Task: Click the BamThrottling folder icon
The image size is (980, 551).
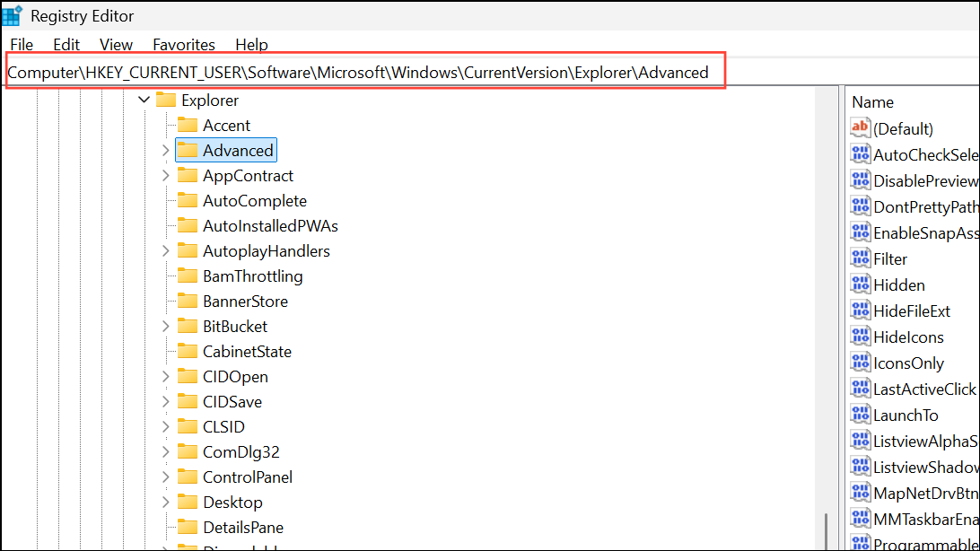Action: tap(188, 275)
